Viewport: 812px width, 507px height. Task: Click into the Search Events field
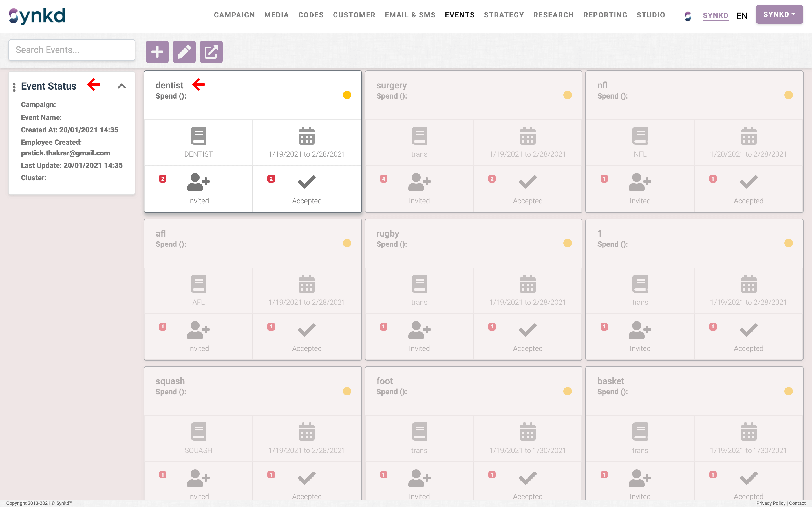click(x=72, y=50)
